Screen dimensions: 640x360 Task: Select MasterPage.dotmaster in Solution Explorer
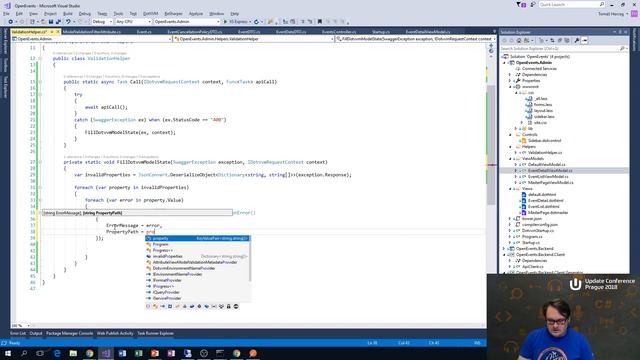pos(547,213)
